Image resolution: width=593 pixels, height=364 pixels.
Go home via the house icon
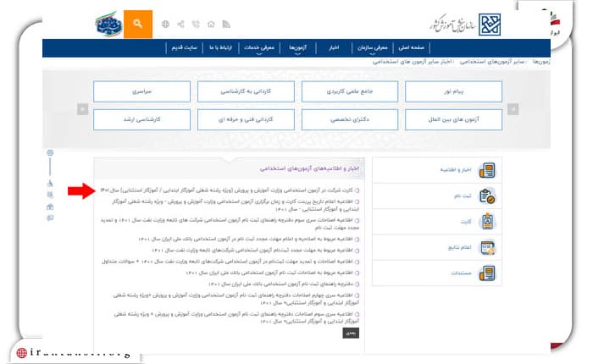(211, 25)
